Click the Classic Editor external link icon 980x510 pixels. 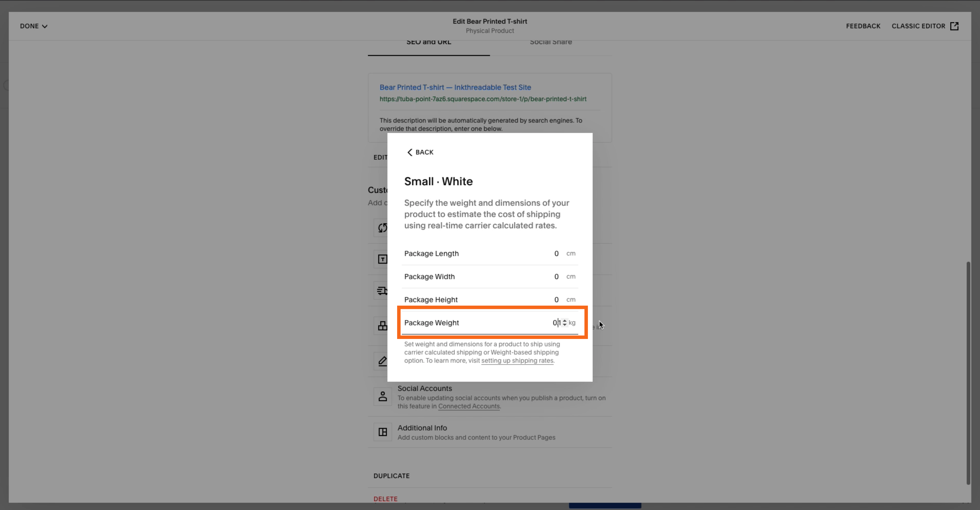pyautogui.click(x=954, y=26)
